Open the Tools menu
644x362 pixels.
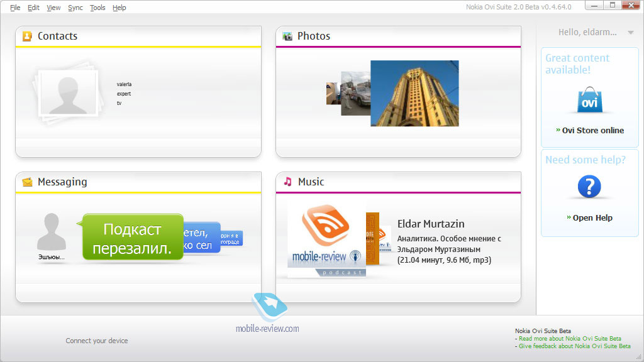(97, 8)
